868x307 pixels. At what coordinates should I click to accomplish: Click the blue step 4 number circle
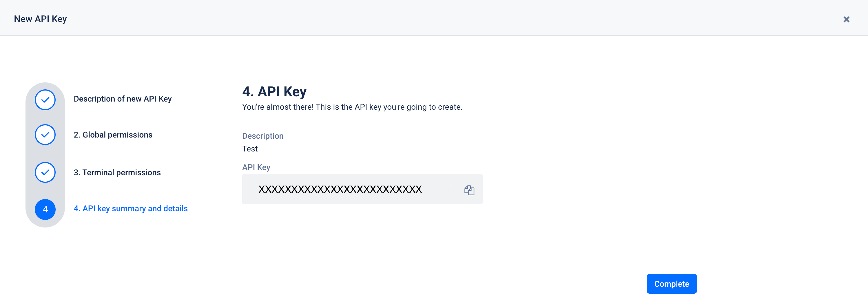(x=45, y=209)
